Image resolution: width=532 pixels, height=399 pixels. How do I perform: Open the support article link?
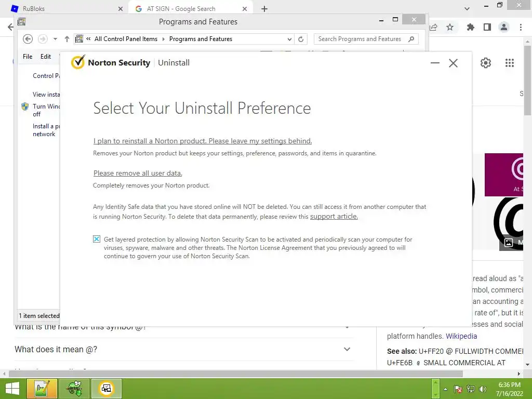(334, 217)
